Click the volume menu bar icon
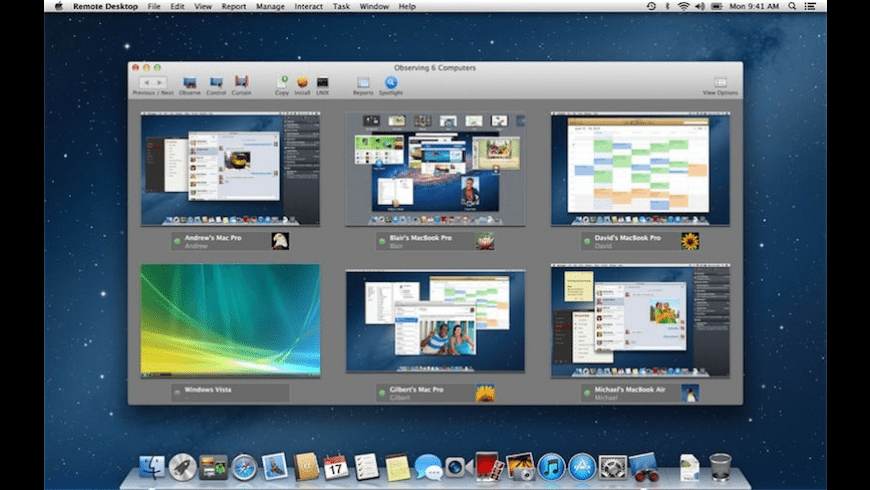This screenshot has height=490, width=870. [x=700, y=6]
